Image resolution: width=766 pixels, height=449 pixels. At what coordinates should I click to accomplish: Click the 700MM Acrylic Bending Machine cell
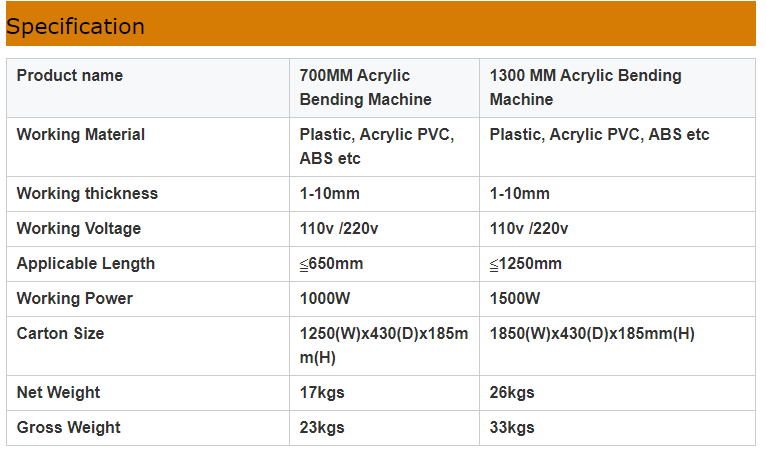(x=366, y=88)
